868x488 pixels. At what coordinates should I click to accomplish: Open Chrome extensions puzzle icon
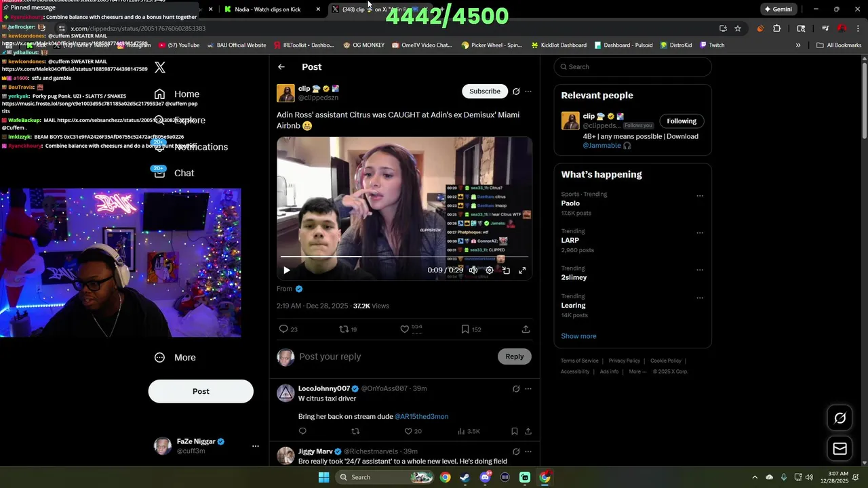click(777, 28)
